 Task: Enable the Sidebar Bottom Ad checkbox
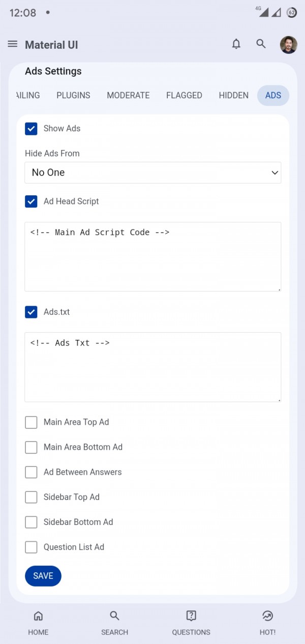tap(32, 522)
